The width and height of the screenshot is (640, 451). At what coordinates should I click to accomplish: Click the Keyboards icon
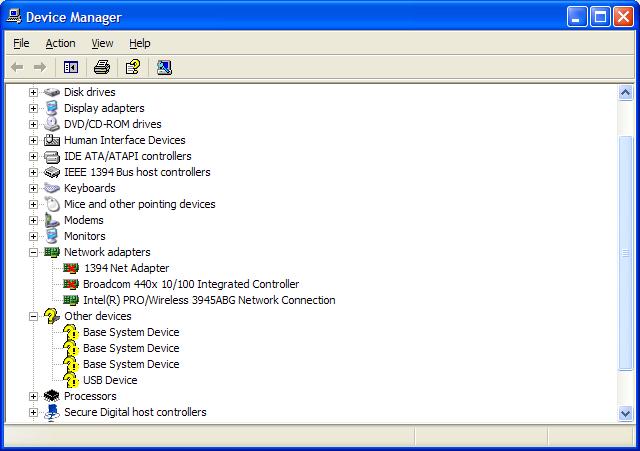[52, 188]
